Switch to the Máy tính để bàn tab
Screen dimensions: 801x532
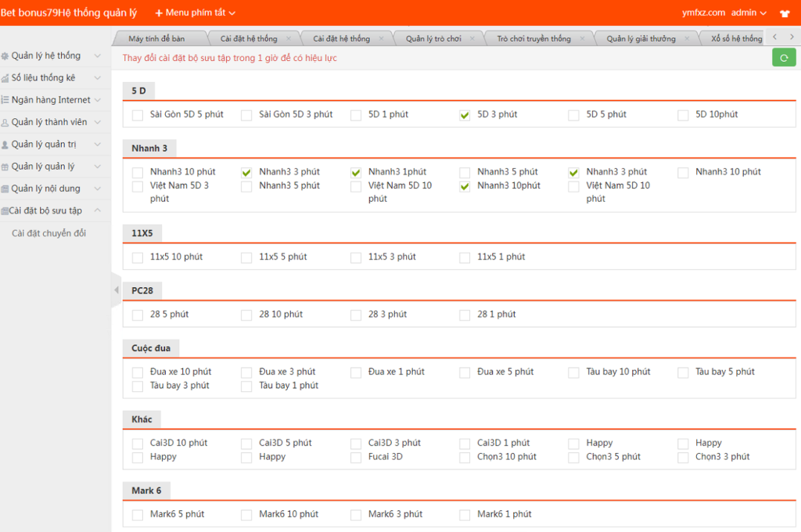click(156, 38)
